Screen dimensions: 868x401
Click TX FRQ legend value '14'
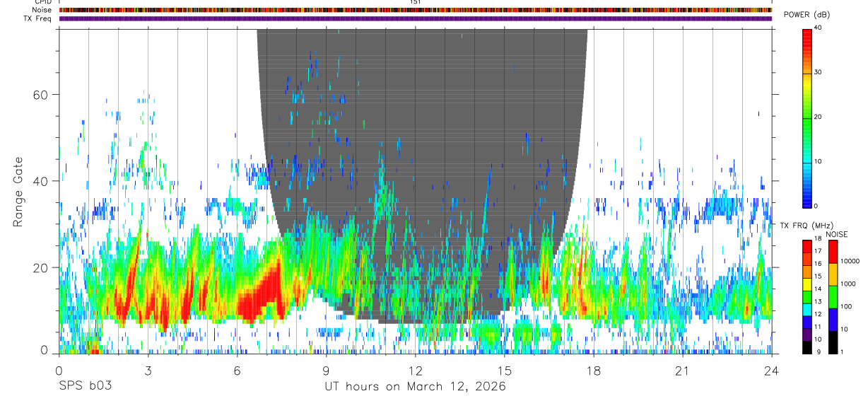[x=819, y=289]
